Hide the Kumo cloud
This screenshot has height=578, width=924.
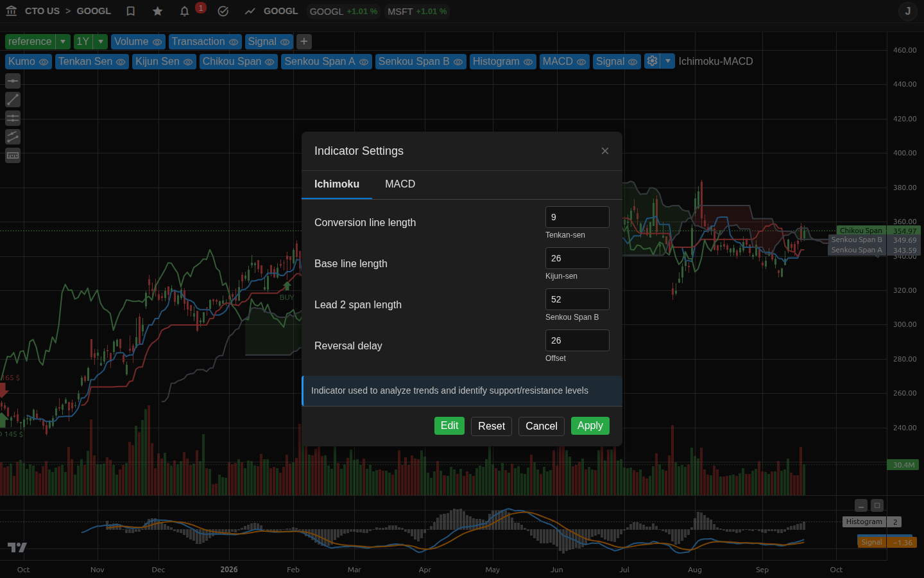44,62
